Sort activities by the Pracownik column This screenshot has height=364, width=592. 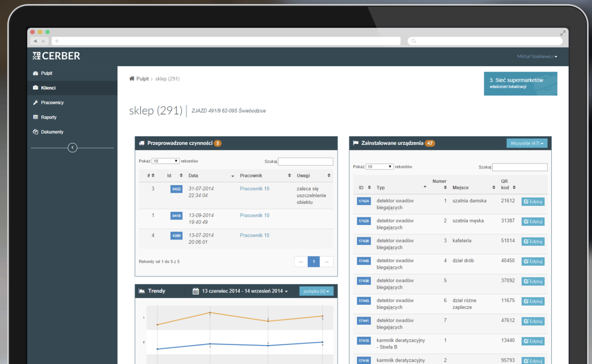(x=265, y=176)
